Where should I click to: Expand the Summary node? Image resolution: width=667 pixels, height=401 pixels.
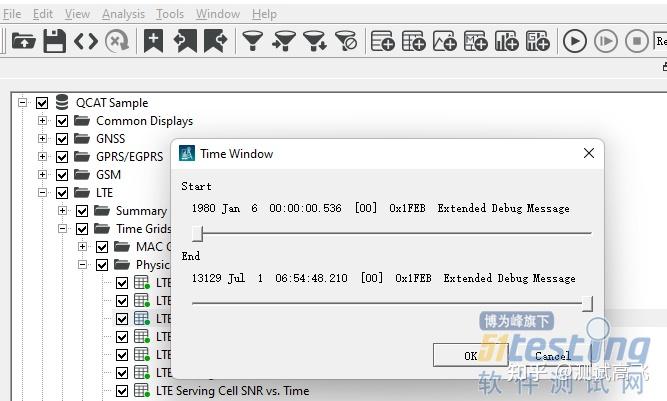(62, 210)
